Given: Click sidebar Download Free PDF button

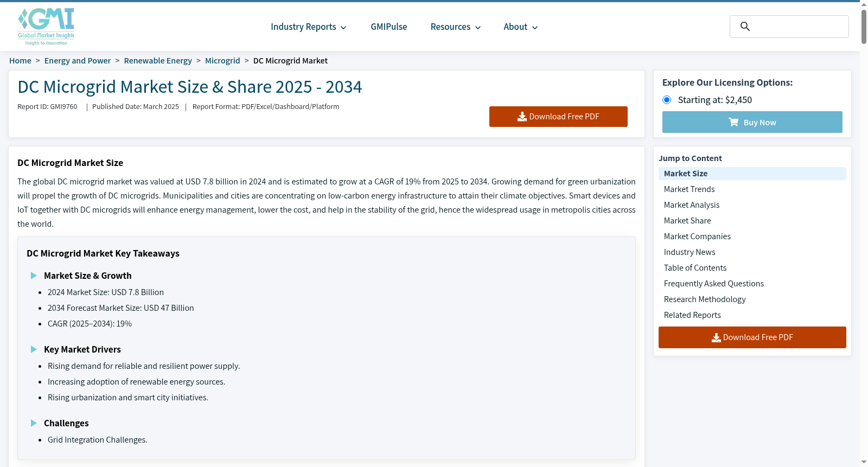Looking at the screenshot, I should [752, 337].
